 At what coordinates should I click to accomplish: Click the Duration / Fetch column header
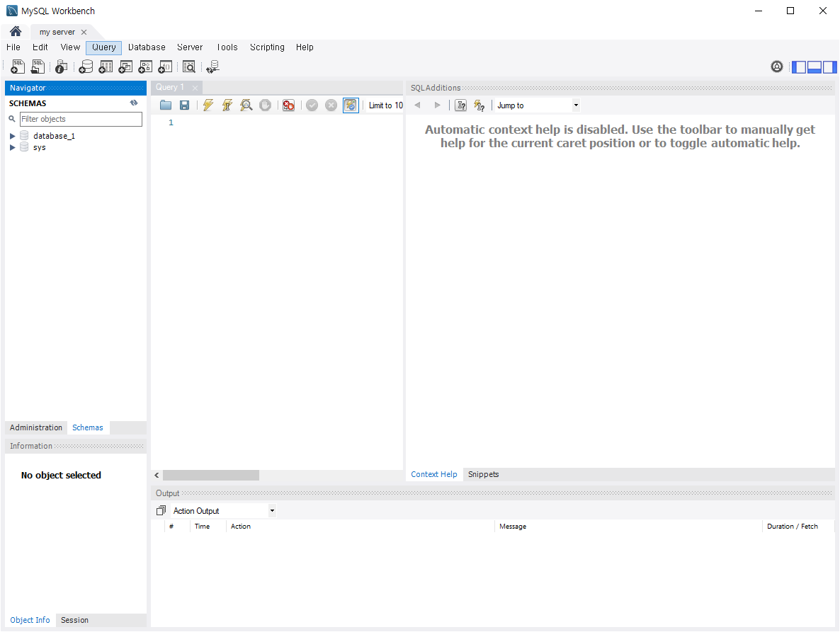pyautogui.click(x=793, y=526)
